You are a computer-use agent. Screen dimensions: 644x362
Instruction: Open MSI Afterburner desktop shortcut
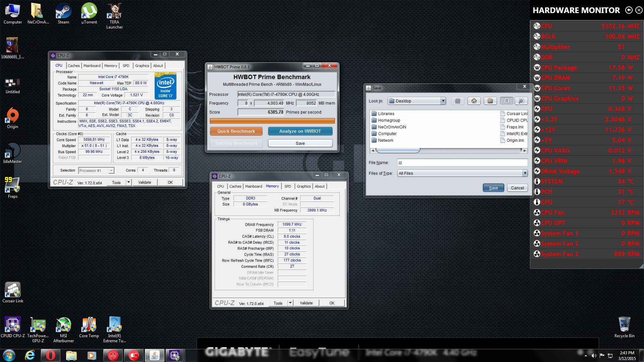pos(63,329)
